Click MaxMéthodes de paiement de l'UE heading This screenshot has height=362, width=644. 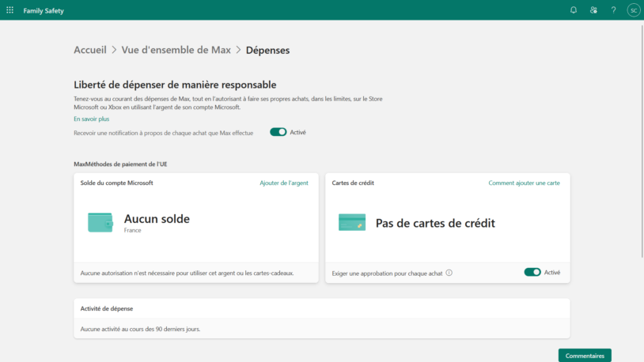click(x=120, y=164)
